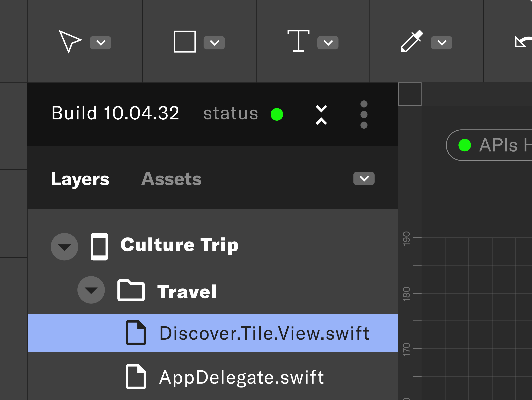Click the APIs status pill button
Screen dimensions: 532x400
(x=493, y=145)
